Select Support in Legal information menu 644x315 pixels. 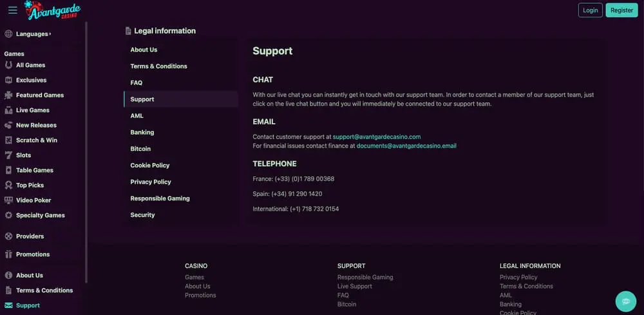pos(181,99)
